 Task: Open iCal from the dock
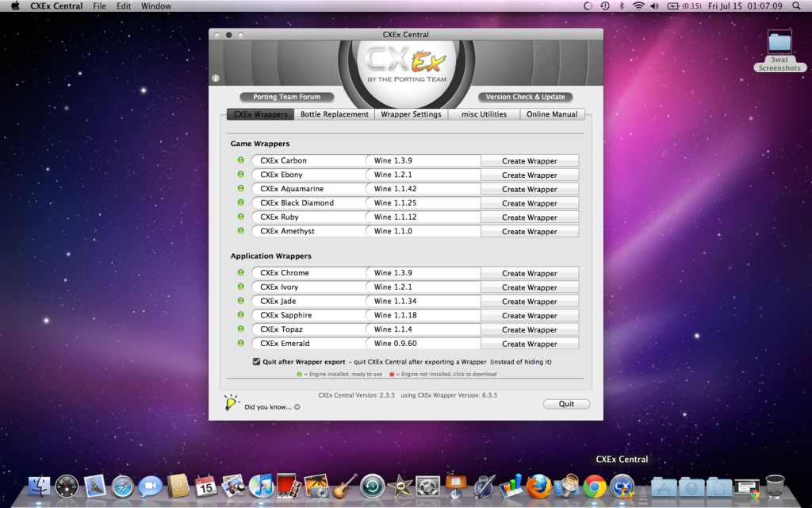tap(206, 487)
